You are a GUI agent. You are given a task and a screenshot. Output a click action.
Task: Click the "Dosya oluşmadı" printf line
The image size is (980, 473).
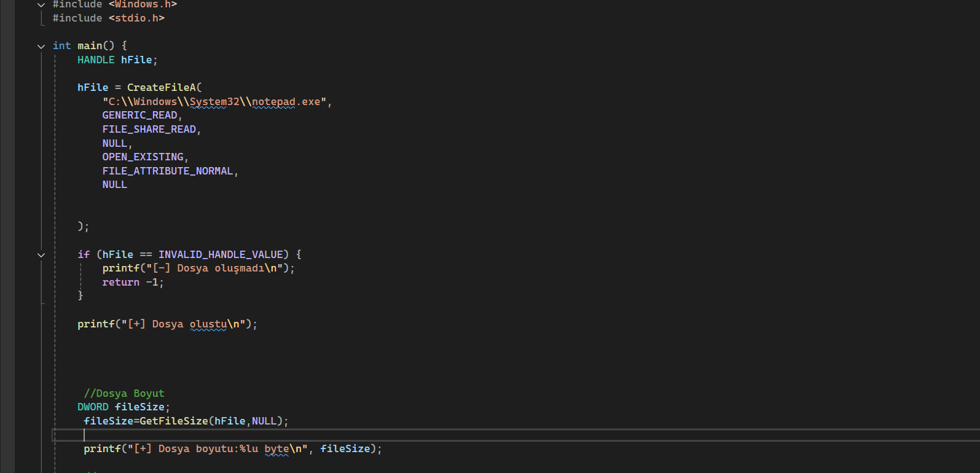(x=198, y=268)
